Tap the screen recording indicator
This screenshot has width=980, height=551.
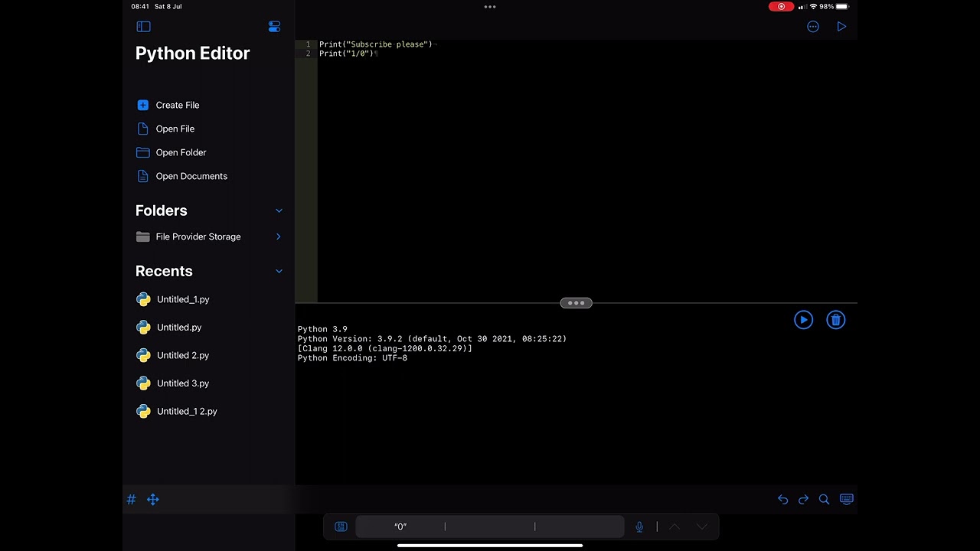coord(782,6)
